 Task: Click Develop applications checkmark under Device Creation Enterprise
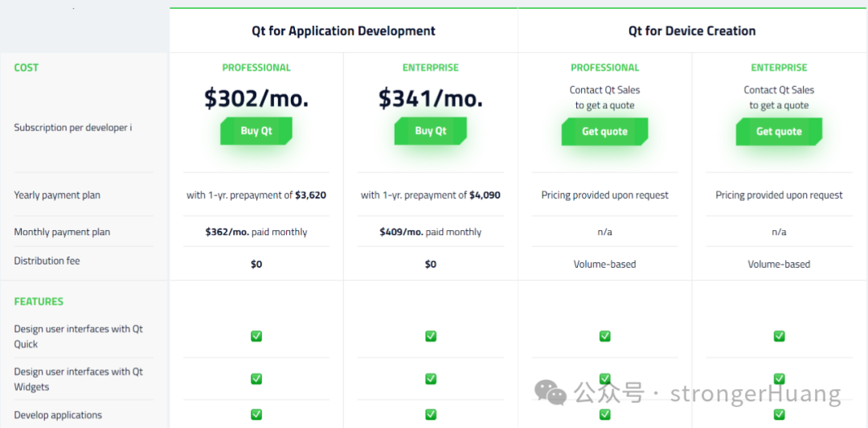pyautogui.click(x=779, y=414)
